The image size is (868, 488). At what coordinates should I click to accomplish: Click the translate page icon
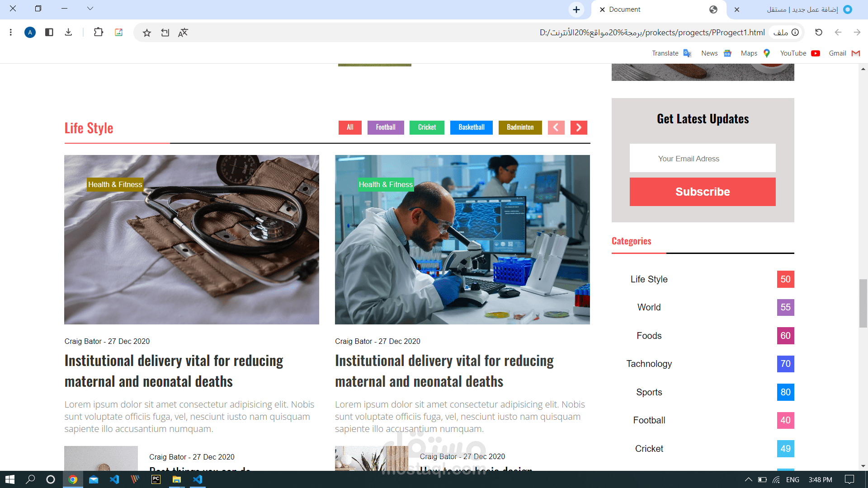(x=183, y=33)
